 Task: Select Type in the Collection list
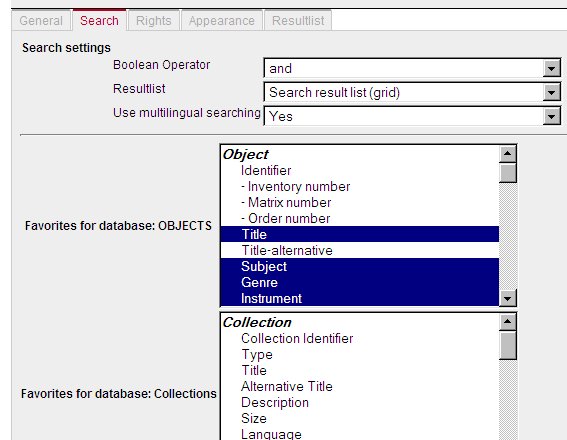(x=359, y=354)
